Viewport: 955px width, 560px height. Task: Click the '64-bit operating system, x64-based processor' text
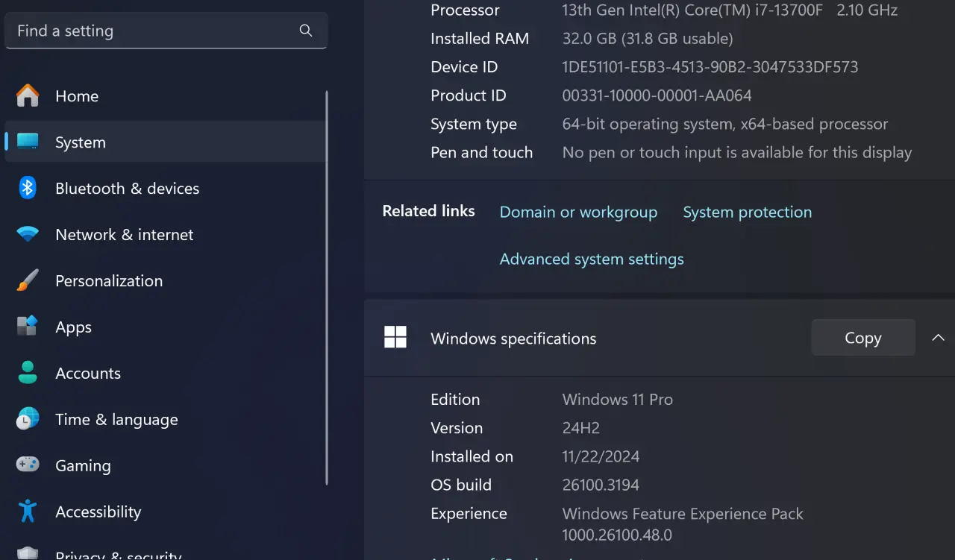725,124
